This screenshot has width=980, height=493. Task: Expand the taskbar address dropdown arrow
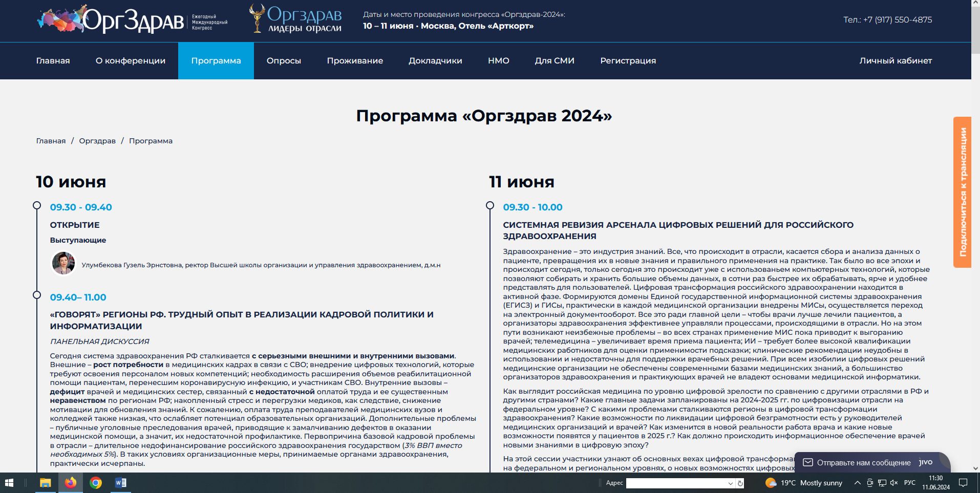[731, 483]
